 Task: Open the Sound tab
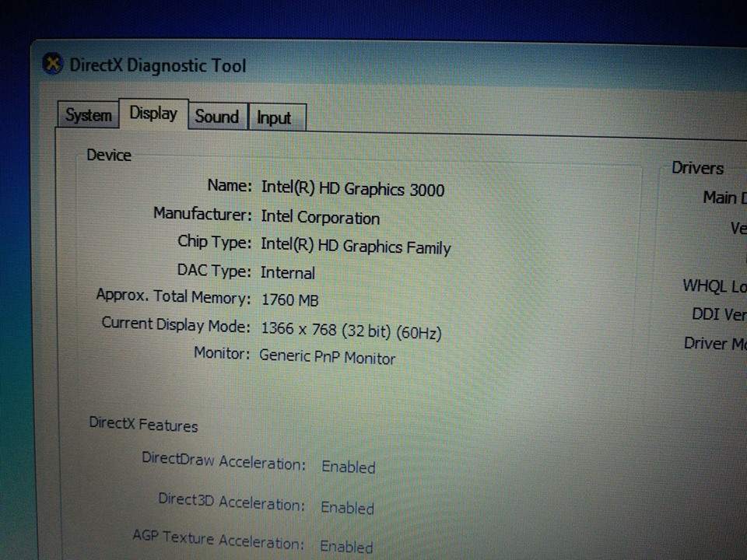217,116
